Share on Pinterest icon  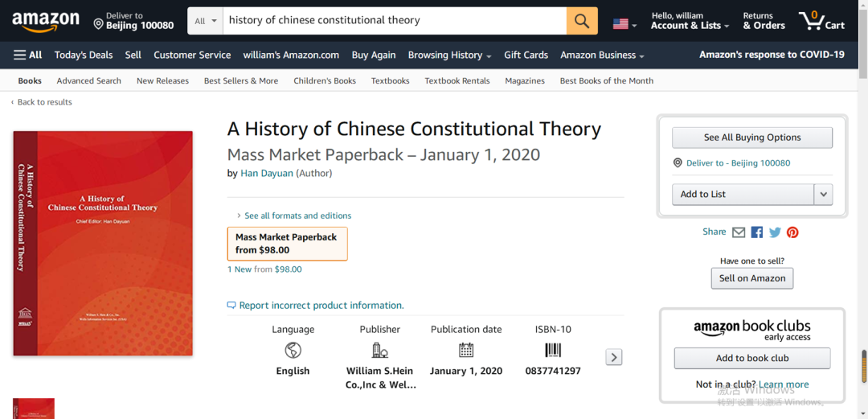(x=792, y=232)
